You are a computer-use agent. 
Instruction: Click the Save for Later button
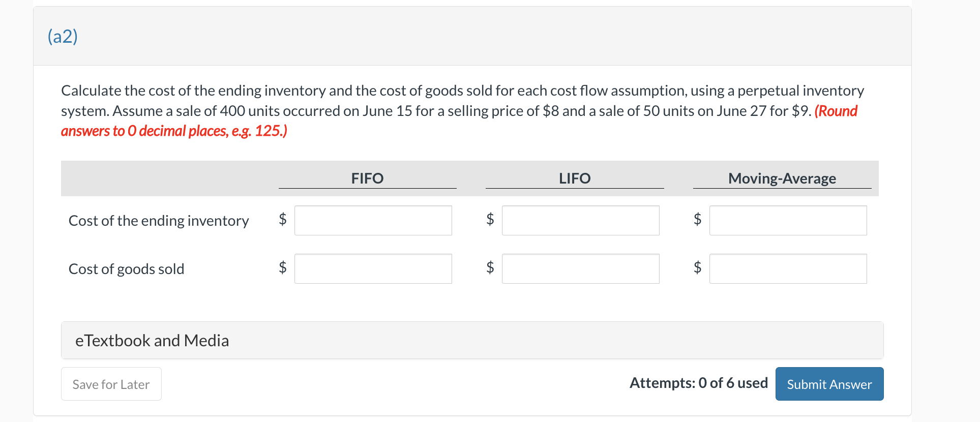pos(111,384)
